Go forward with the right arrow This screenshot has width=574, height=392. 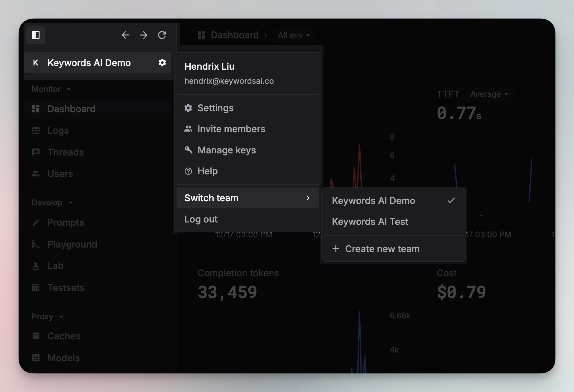(x=144, y=35)
